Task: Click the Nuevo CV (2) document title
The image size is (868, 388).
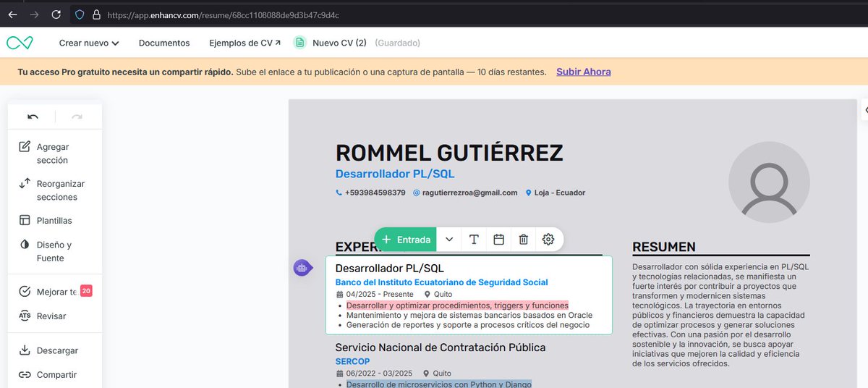Action: tap(339, 43)
